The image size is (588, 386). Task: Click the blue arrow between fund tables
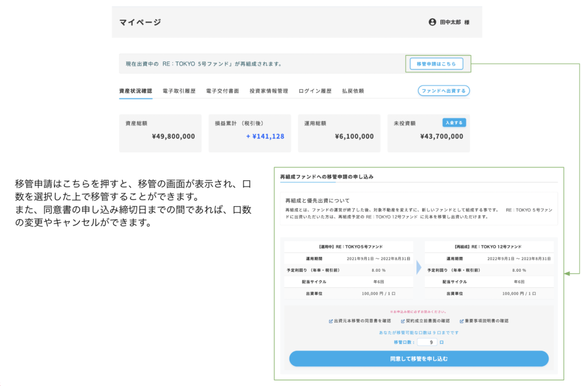(419, 267)
